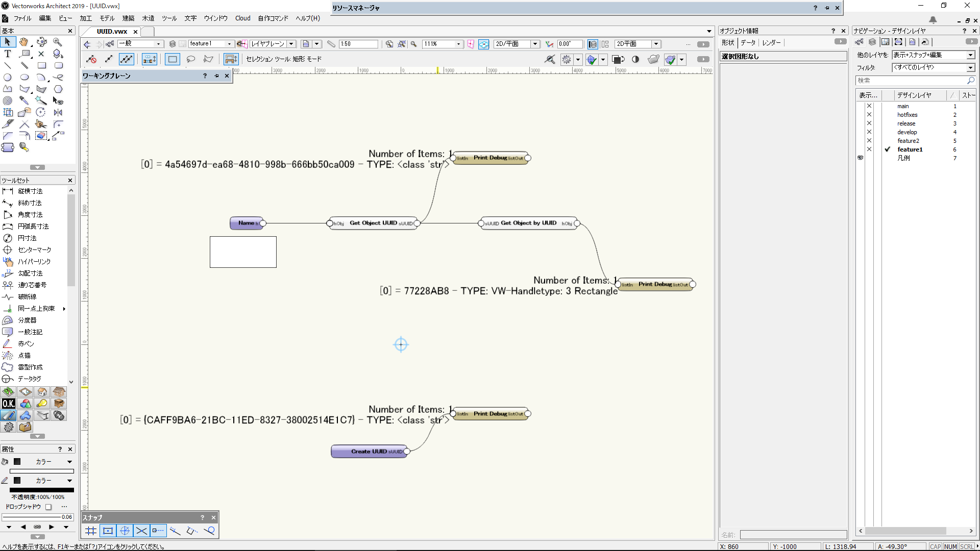Open the レイヤプレーン plane dropdown
Screen dimensions: 980x551
[291, 44]
